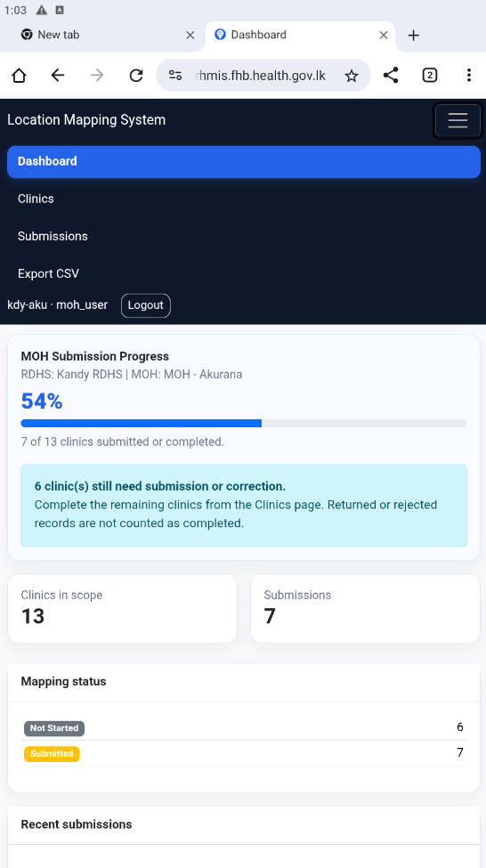The image size is (486, 868).
Task: Click the Logout button
Action: click(x=146, y=305)
